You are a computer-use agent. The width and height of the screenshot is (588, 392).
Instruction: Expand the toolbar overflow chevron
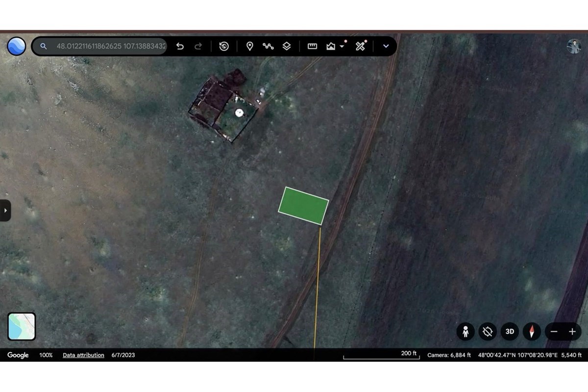pos(386,46)
